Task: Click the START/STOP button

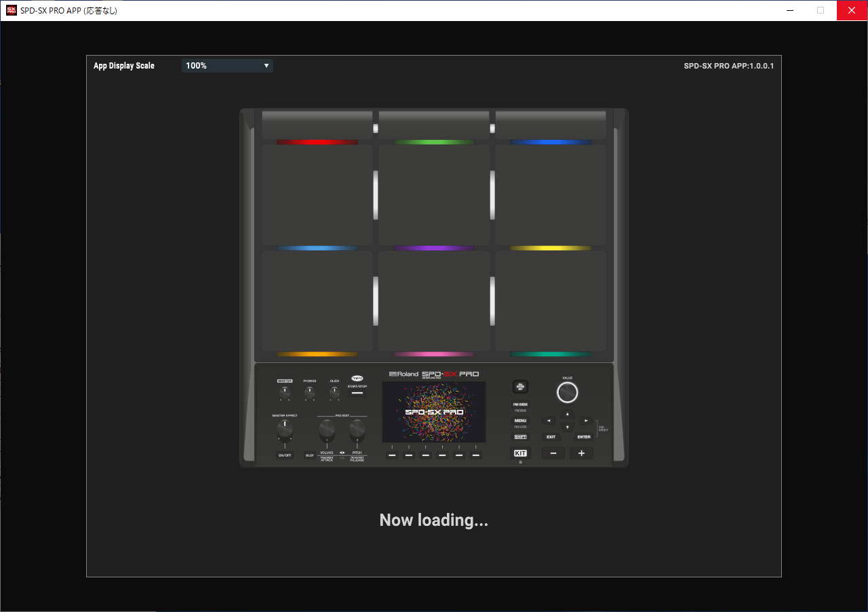Action: click(357, 393)
